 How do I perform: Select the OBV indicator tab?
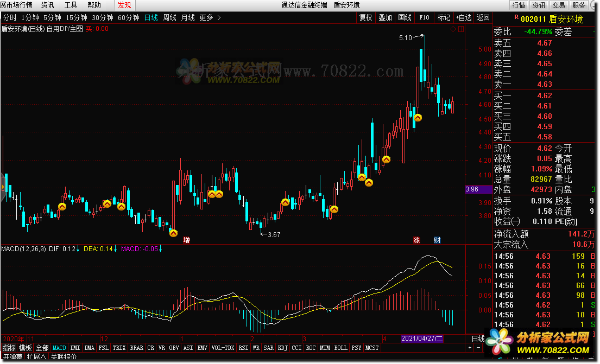(174, 348)
